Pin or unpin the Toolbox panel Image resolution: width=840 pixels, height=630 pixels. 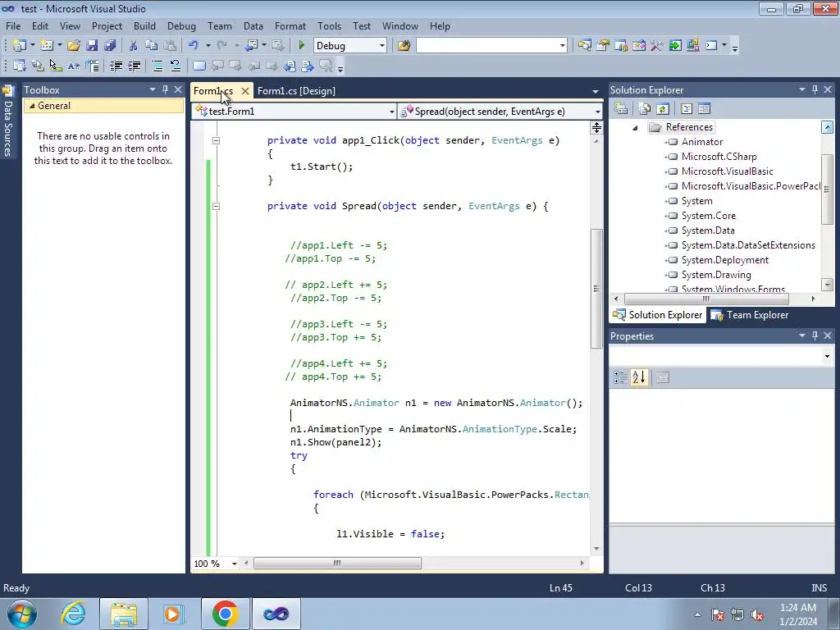coord(165,89)
